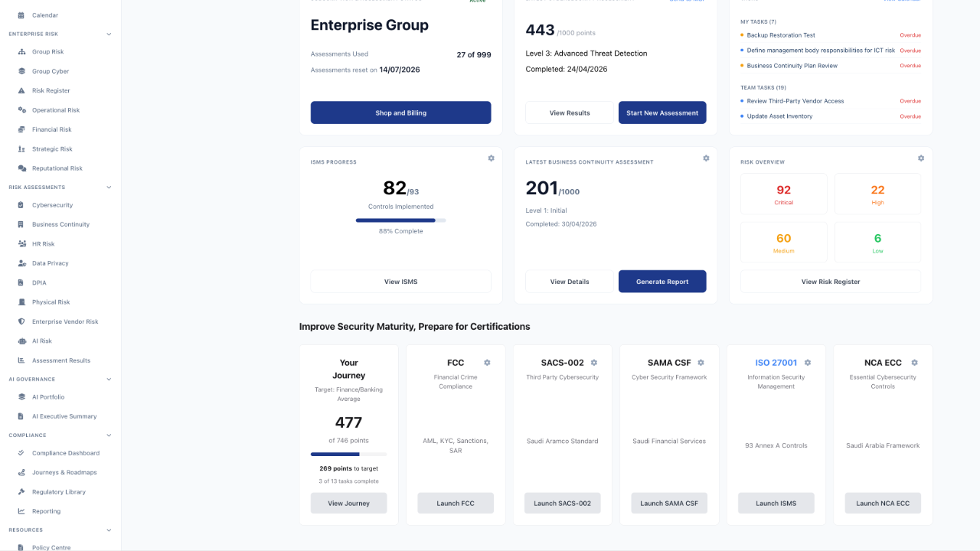Screen dimensions: 980x551
Task: Collapse the Risk Assessments section chevron
Action: (x=109, y=187)
